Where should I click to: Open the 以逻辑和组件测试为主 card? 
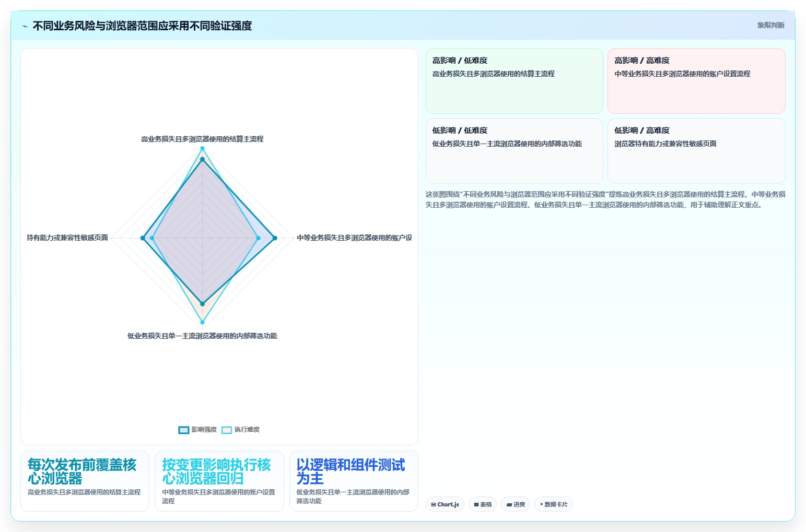[354, 481]
